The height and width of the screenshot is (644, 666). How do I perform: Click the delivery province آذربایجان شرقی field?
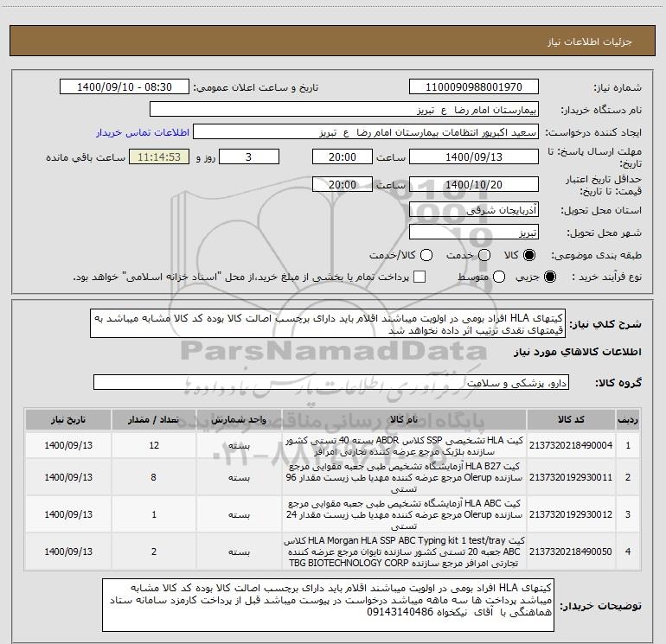click(x=474, y=210)
